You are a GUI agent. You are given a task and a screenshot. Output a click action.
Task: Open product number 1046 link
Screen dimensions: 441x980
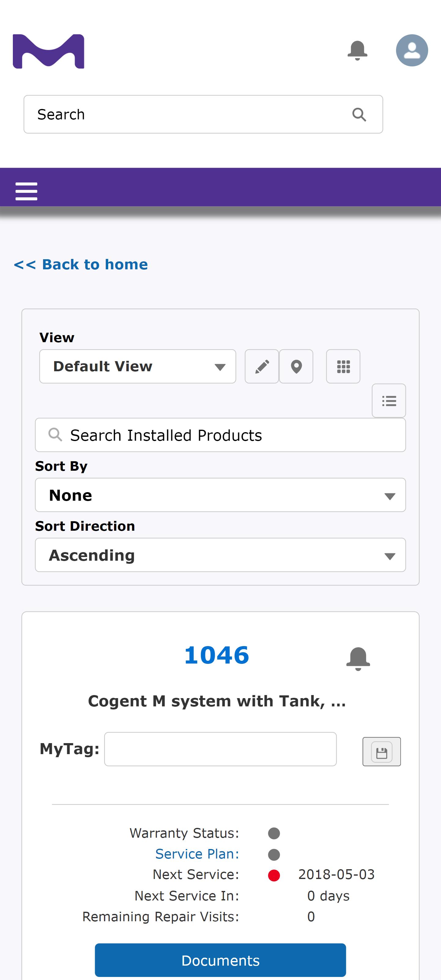point(217,655)
